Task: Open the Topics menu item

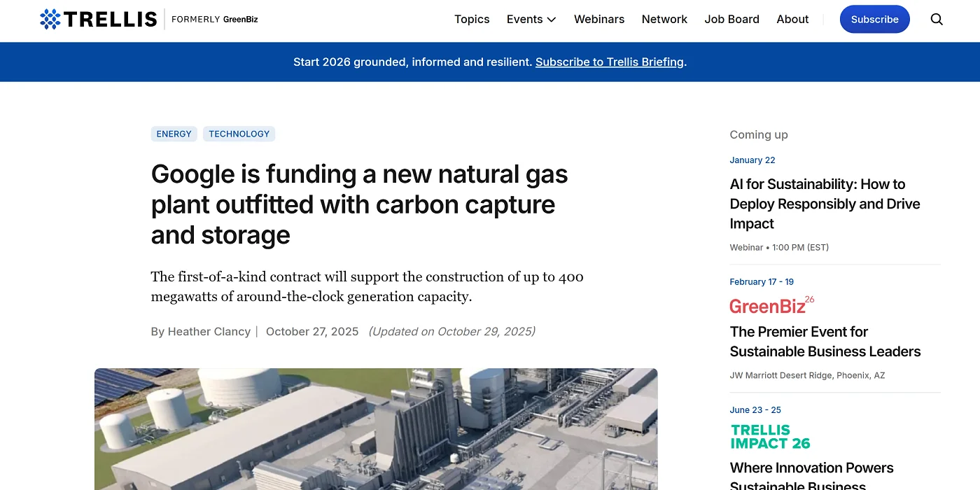Action: 472,20
